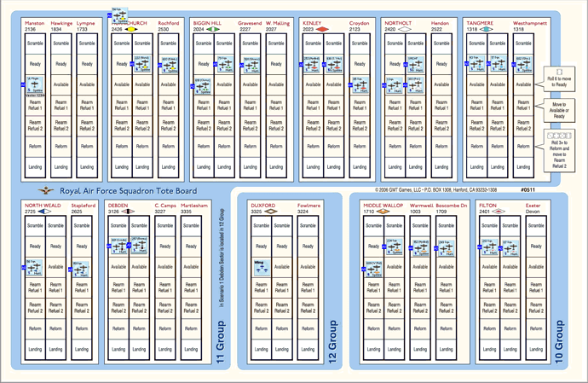Viewport: 588px width, 383px height.
Task: Click the Scramble box under Fowlmere
Action: point(308,226)
